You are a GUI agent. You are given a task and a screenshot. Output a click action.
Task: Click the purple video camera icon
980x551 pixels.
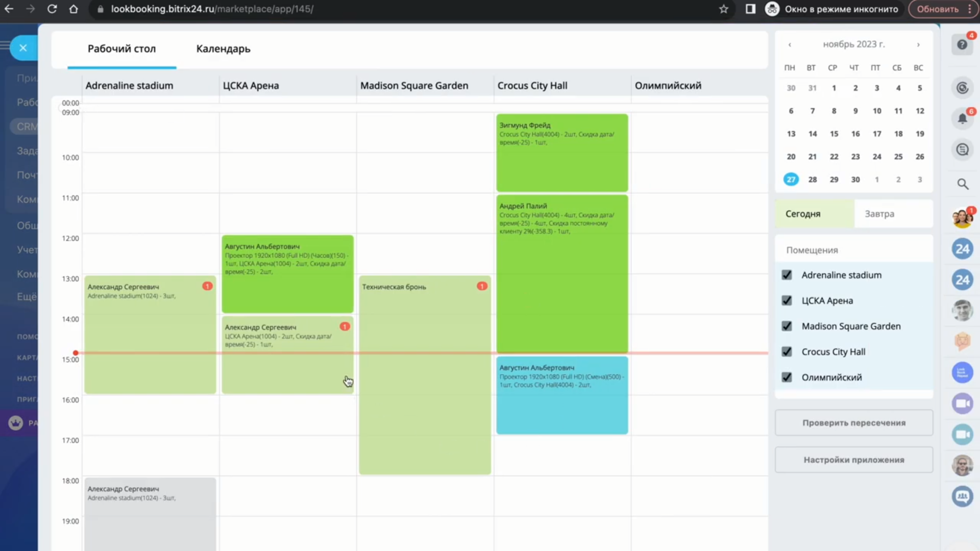(x=962, y=404)
